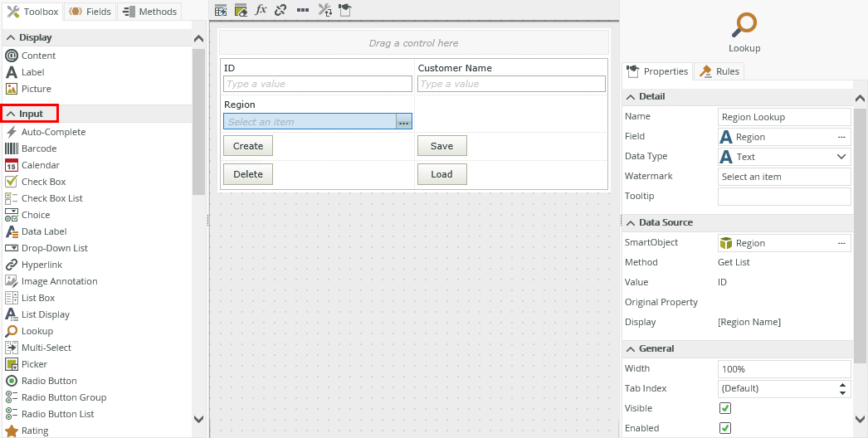This screenshot has height=438, width=868.
Task: Pick the Barcode control from the Toolbox
Action: pyautogui.click(x=38, y=148)
